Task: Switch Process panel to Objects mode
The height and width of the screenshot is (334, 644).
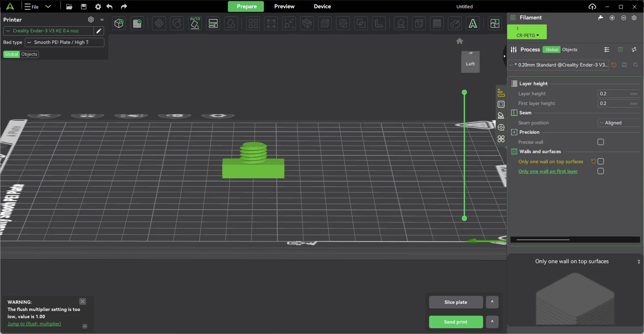Action: [x=569, y=50]
